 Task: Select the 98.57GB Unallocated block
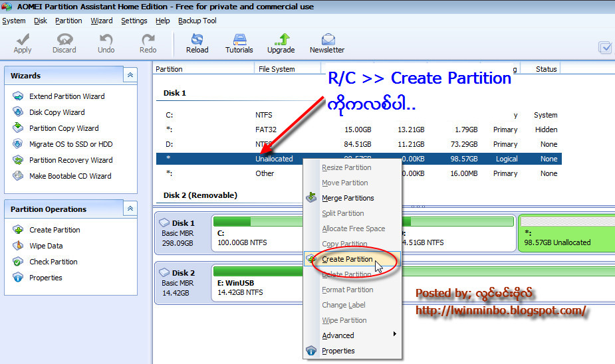[x=566, y=233]
